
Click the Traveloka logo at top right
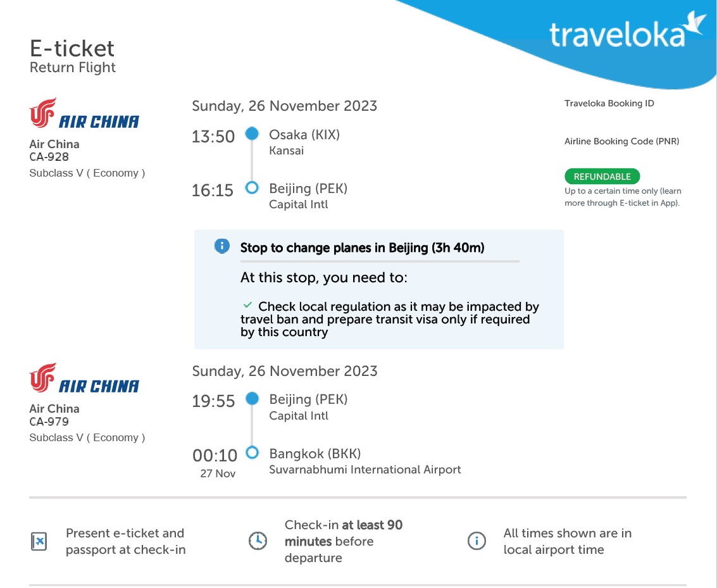tap(626, 30)
